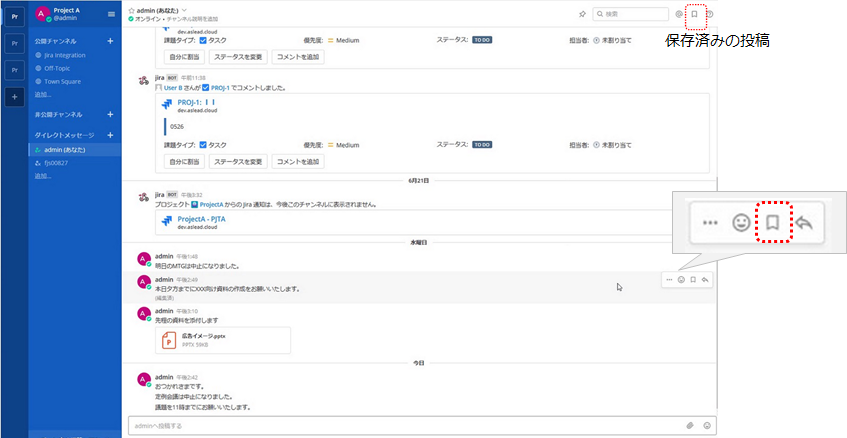Reply to the hovered message via arrow icon
Viewport: 847px width, 438px height.
pyautogui.click(x=705, y=280)
